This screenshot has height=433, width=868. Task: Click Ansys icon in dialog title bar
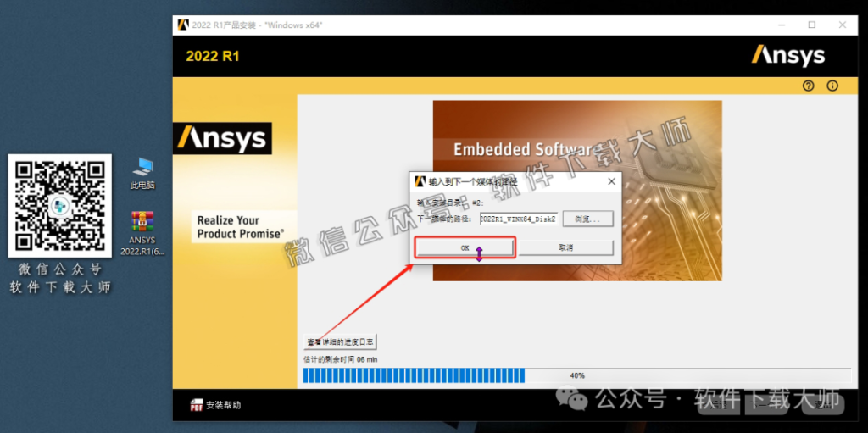point(420,181)
